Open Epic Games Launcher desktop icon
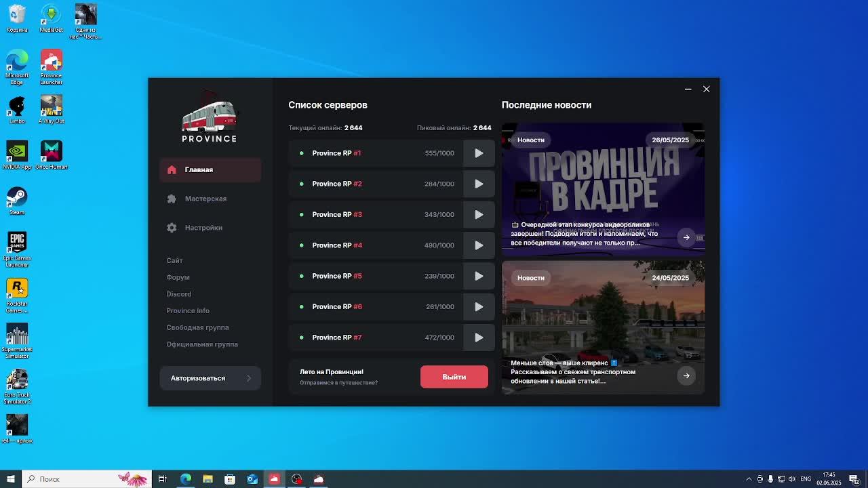The image size is (868, 488). pos(17,247)
